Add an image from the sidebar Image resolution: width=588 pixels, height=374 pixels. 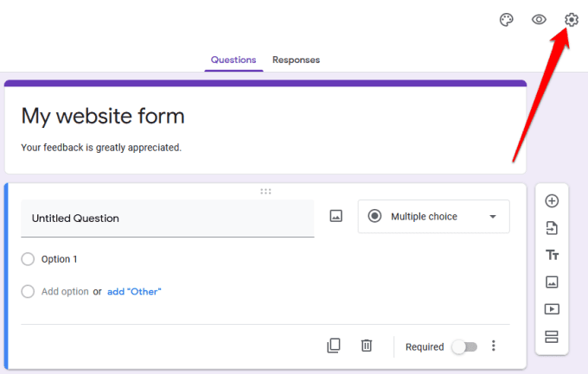point(552,282)
